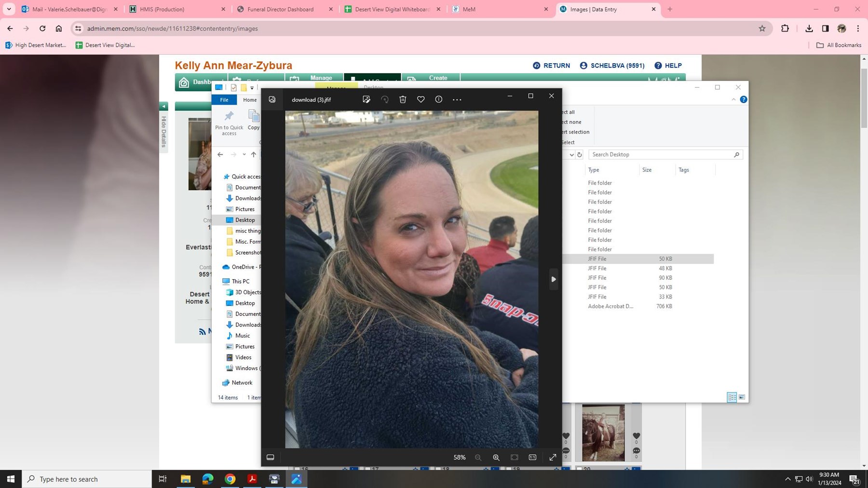Viewport: 868px width, 488px height.
Task: Click the RETURN link on the memorial page
Action: coord(556,65)
